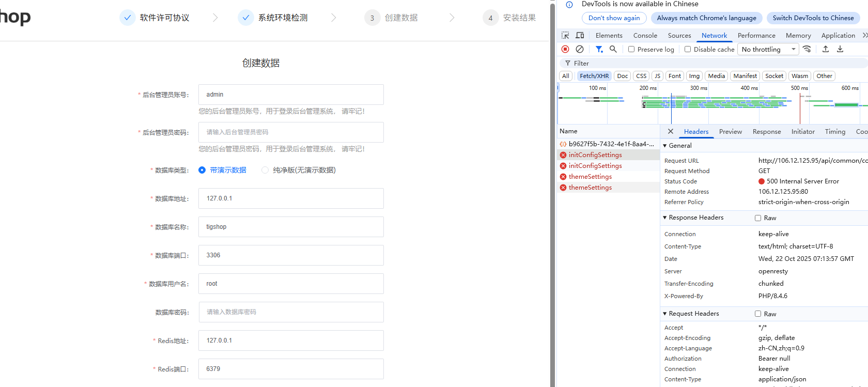
Task: Toggle the network filter funnel icon
Action: click(599, 49)
